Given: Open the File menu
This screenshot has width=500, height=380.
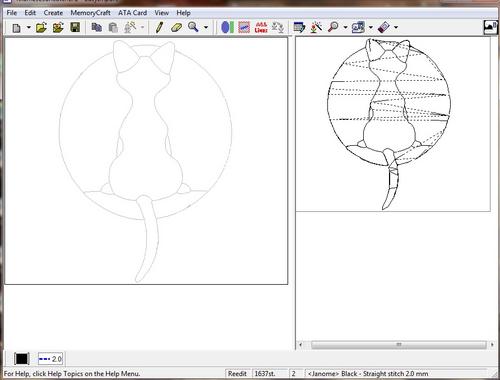Looking at the screenshot, I should click(12, 13).
